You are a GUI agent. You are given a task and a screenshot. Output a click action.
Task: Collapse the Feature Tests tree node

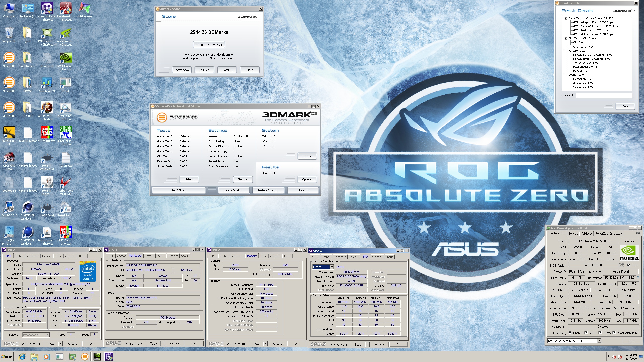pyautogui.click(x=566, y=51)
